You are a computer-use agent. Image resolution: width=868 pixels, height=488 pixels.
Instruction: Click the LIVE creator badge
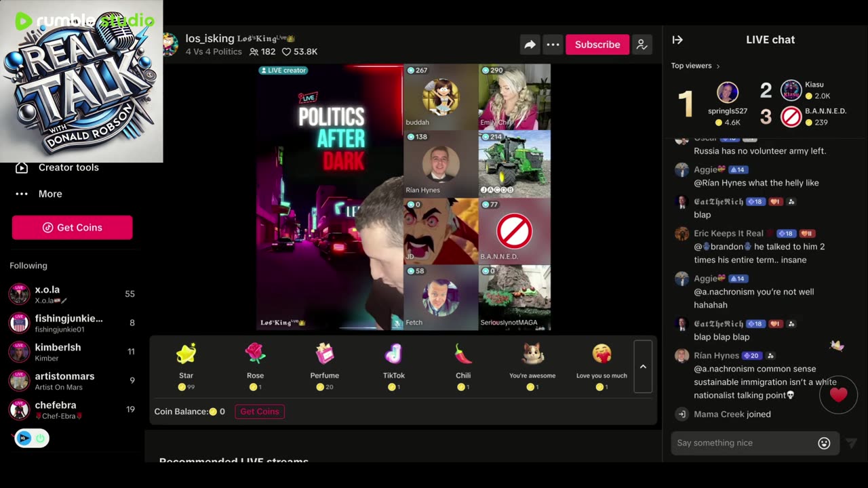coord(283,70)
